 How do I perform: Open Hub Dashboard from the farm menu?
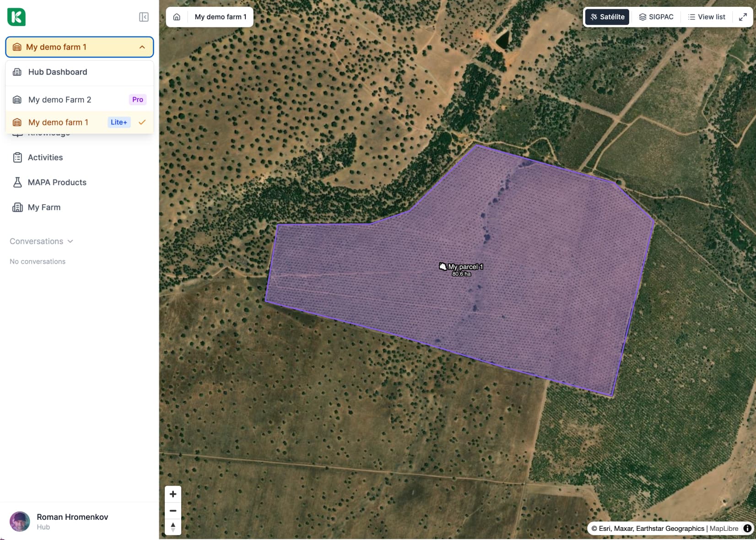(58, 72)
